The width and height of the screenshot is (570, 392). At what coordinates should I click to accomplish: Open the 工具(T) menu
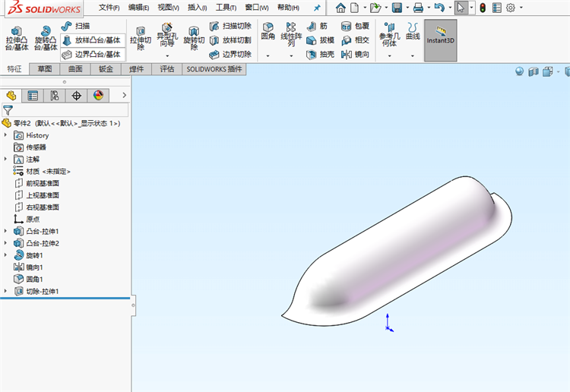point(226,8)
